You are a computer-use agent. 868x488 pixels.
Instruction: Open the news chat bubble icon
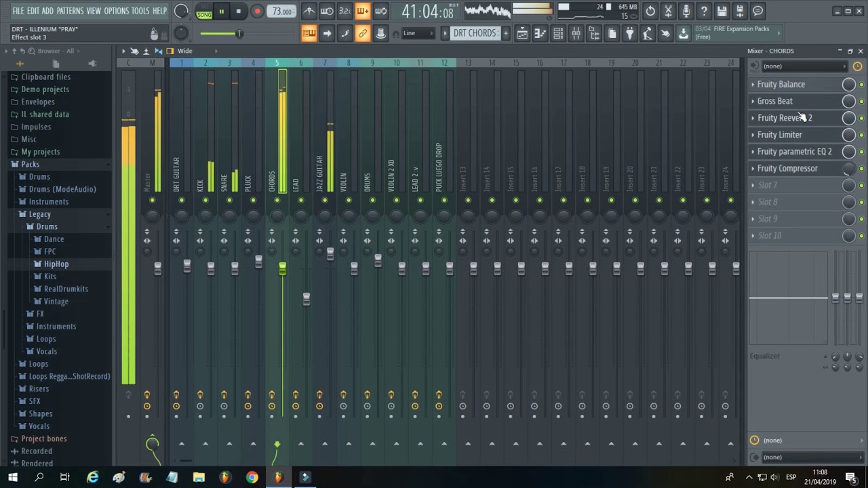pos(757,11)
